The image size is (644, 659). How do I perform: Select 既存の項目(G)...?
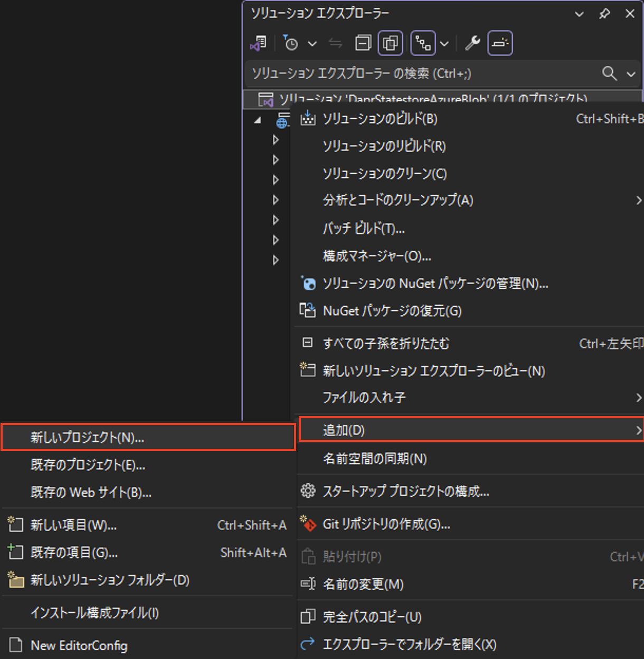(148, 553)
